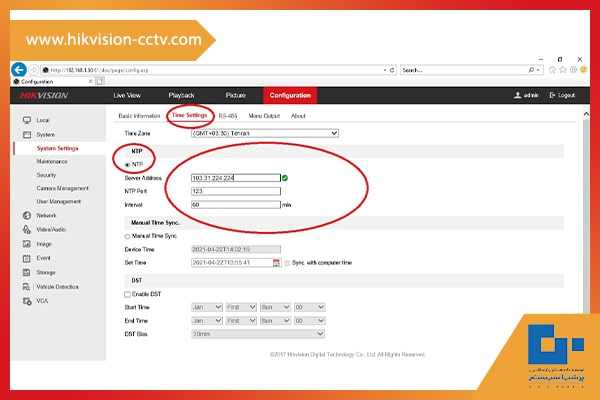The height and width of the screenshot is (400, 600).
Task: Open the RS-485 tab
Action: point(228,116)
